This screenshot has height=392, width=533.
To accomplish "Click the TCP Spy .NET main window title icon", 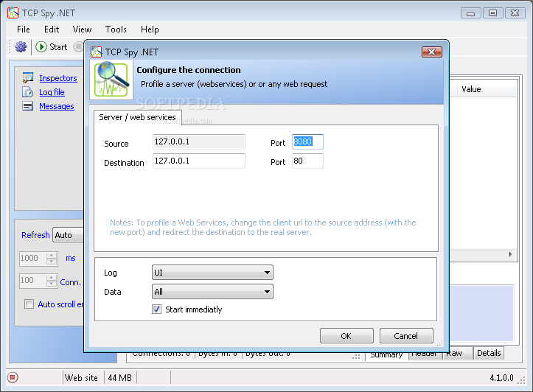I will [13, 13].
